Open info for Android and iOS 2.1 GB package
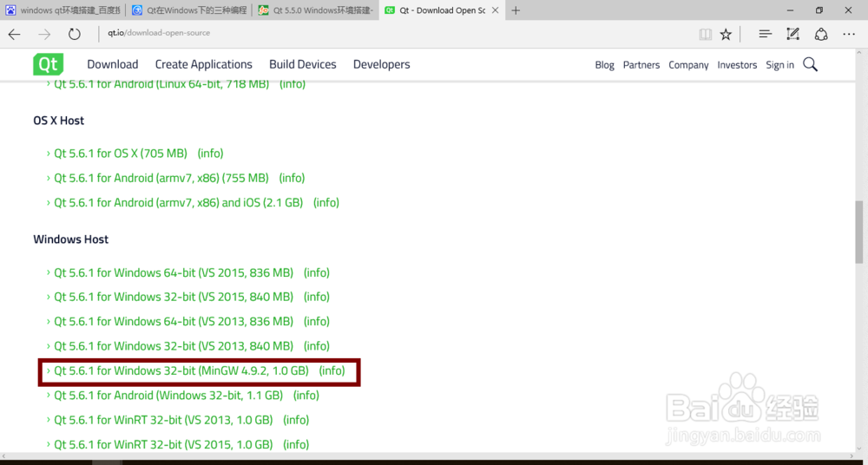Image resolution: width=868 pixels, height=465 pixels. pyautogui.click(x=326, y=203)
